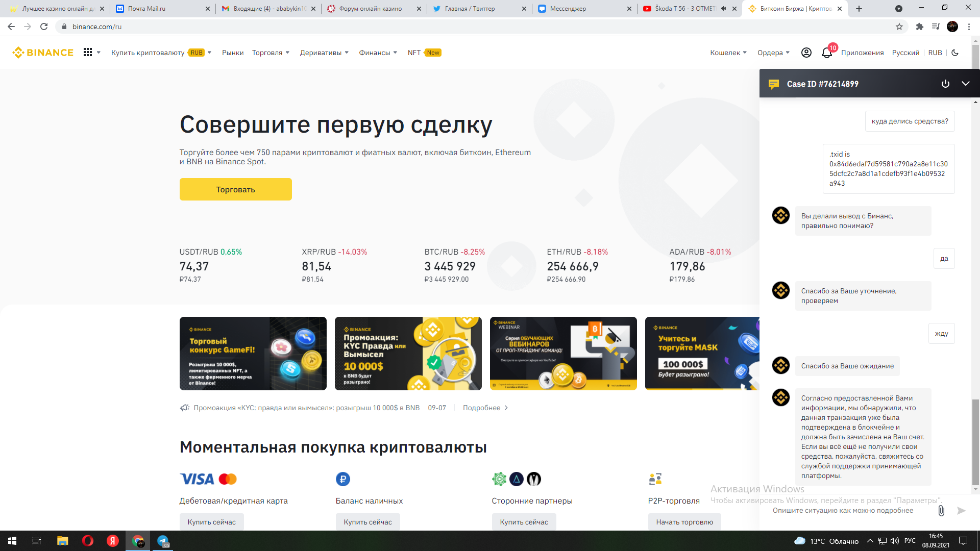
Task: Open browser extensions puzzle icon
Action: (x=920, y=27)
